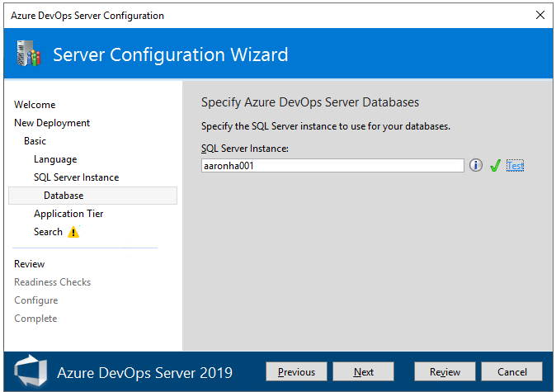Click the Review button in footer

445,372
